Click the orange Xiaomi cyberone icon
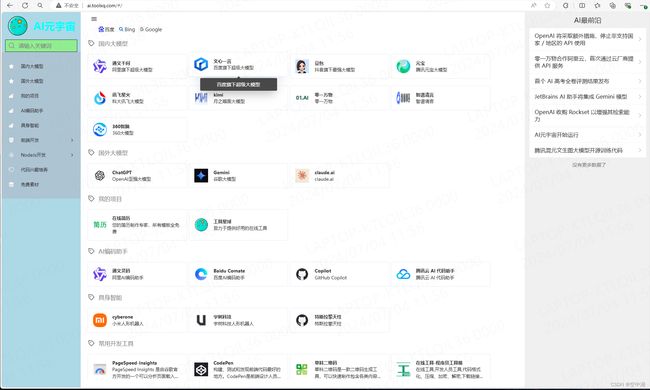The width and height of the screenshot is (650, 390). [100, 320]
